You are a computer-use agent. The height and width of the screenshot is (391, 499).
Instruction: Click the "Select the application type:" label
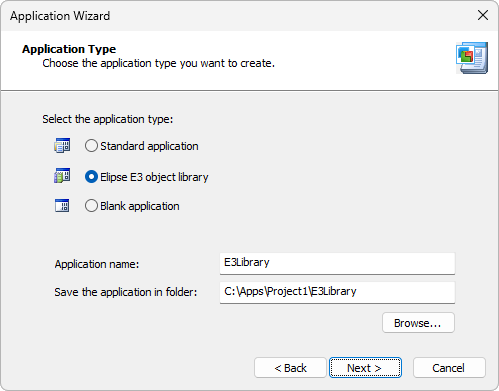[108, 119]
